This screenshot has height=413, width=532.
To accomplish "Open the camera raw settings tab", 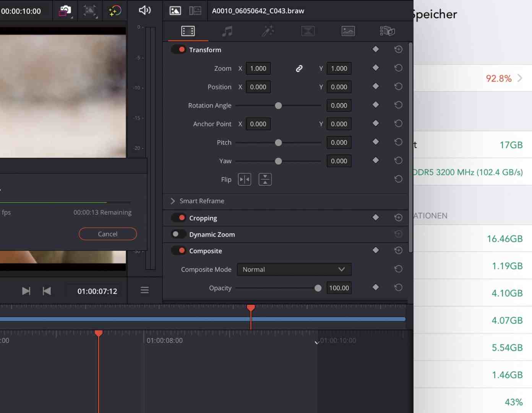I will [388, 31].
